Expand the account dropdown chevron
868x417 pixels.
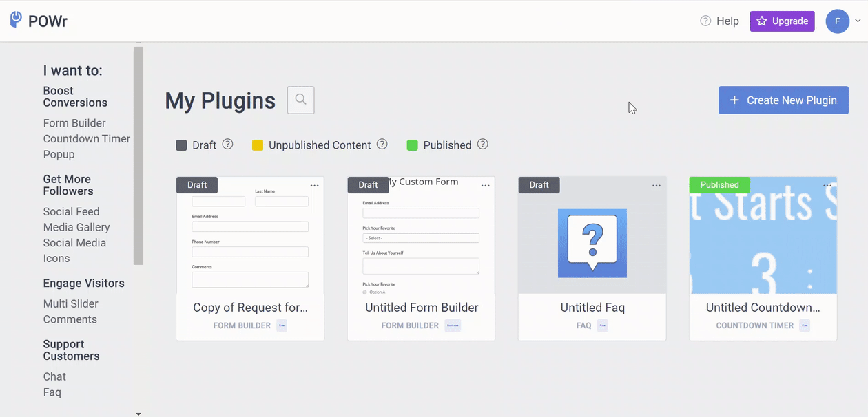point(858,21)
